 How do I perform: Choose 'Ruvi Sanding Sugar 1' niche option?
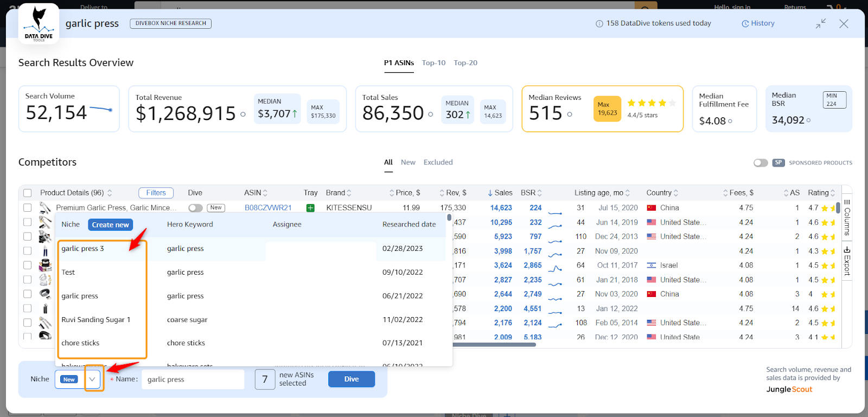click(95, 320)
